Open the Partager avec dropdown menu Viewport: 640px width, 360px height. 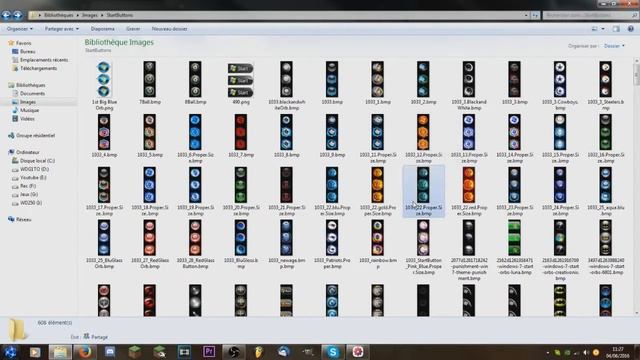pyautogui.click(x=62, y=29)
